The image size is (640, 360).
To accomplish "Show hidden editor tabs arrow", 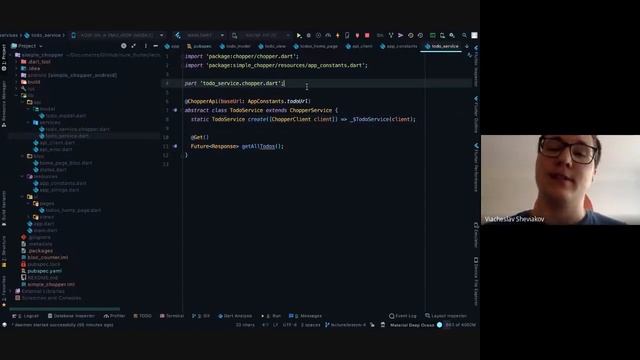I will coord(467,47).
